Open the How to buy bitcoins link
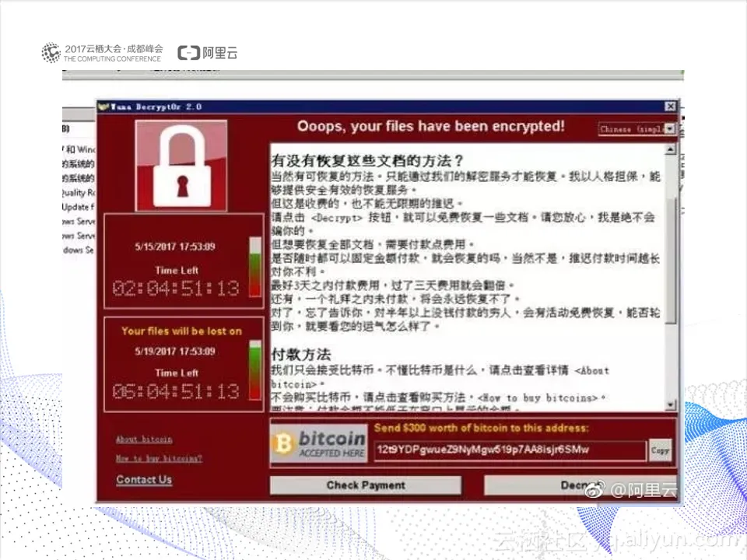Viewport: 747px width, 560px height. click(x=159, y=458)
